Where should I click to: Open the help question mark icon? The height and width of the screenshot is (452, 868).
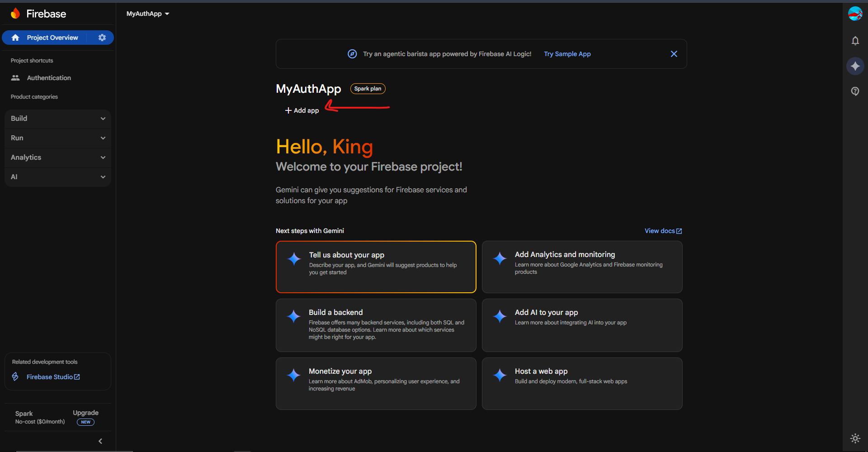[x=855, y=91]
